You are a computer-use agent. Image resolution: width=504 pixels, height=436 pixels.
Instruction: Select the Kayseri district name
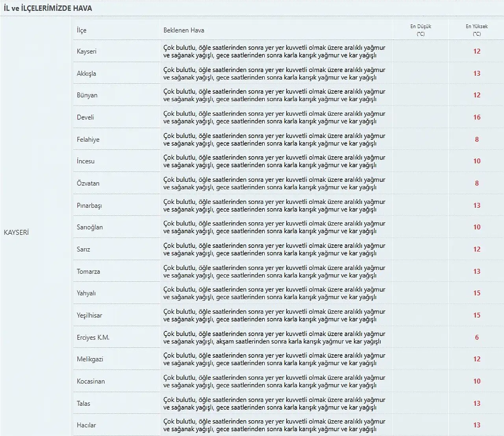click(87, 51)
